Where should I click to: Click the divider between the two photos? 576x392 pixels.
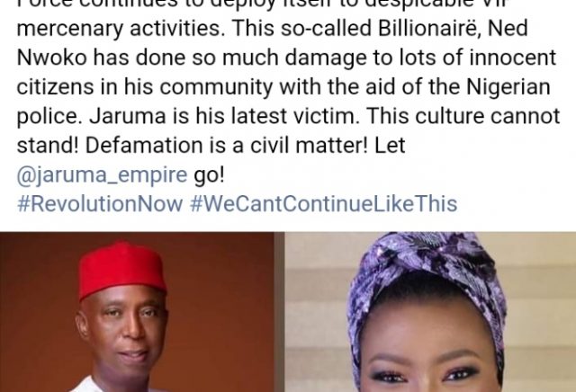coord(280,312)
